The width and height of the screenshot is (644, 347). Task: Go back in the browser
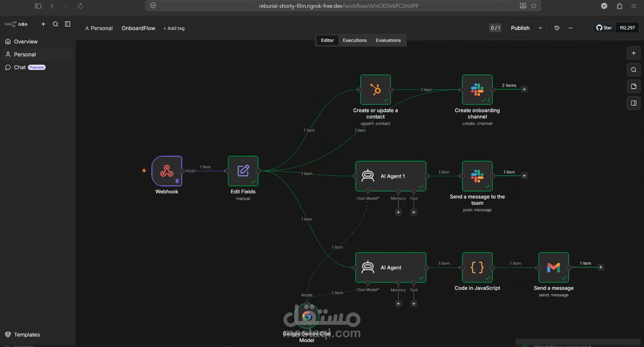pyautogui.click(x=52, y=6)
